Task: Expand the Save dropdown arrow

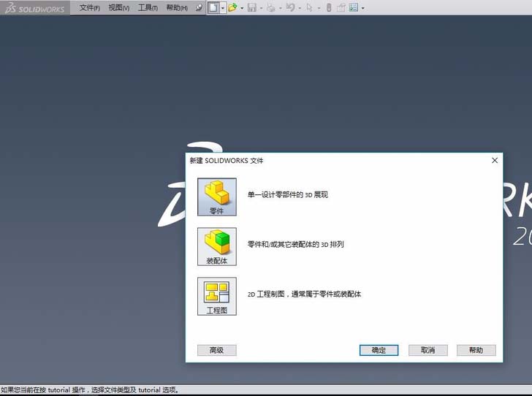Action: 261,8
